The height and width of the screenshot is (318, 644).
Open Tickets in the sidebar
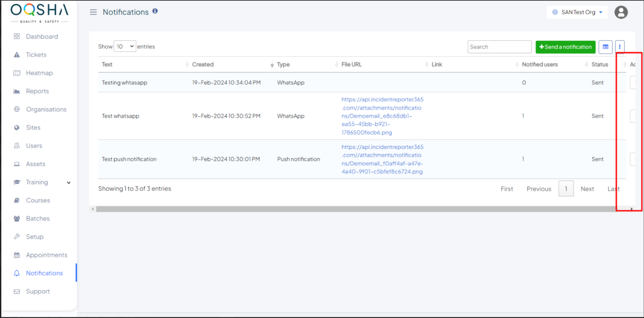(x=36, y=55)
